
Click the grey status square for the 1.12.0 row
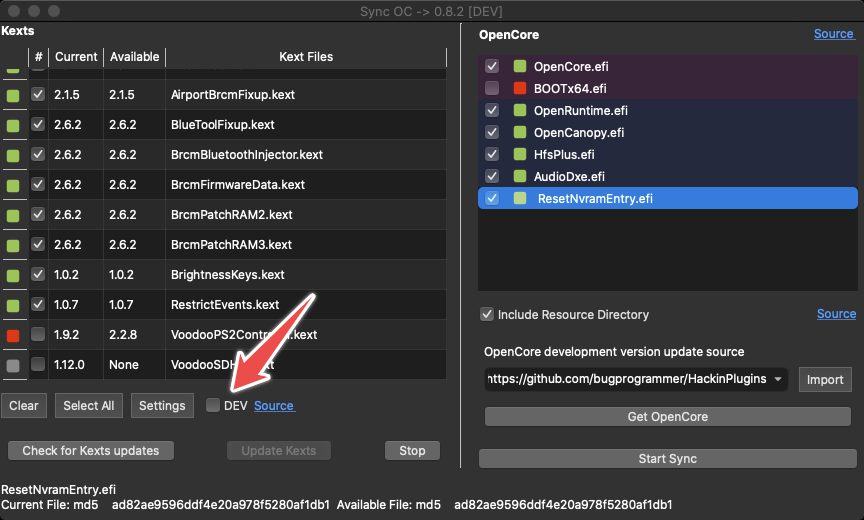tap(13, 365)
